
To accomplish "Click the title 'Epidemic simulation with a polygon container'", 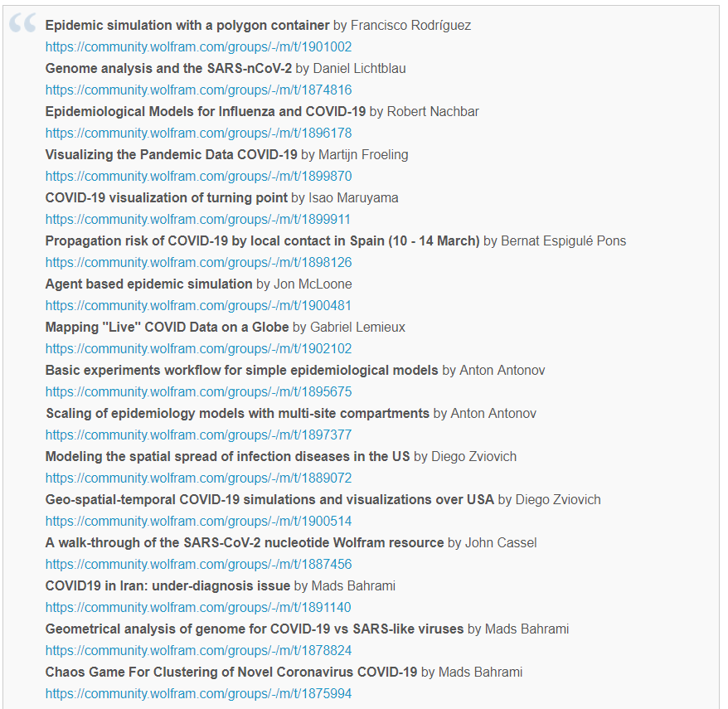I will click(187, 26).
